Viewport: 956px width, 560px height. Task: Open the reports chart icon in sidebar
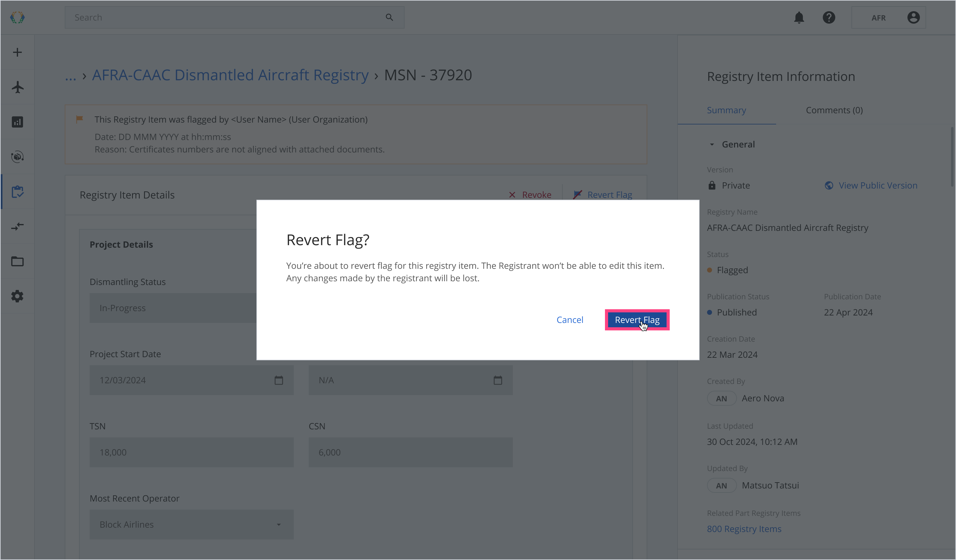pos(17,122)
